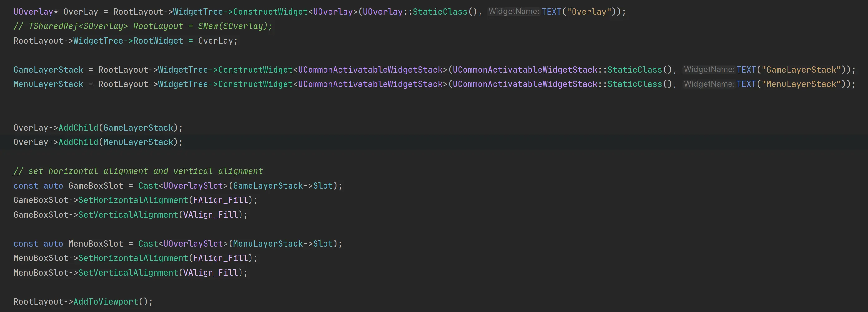Click SetHorizontalAlignment on the GameBoxSlot line
868x312 pixels.
pos(133,200)
